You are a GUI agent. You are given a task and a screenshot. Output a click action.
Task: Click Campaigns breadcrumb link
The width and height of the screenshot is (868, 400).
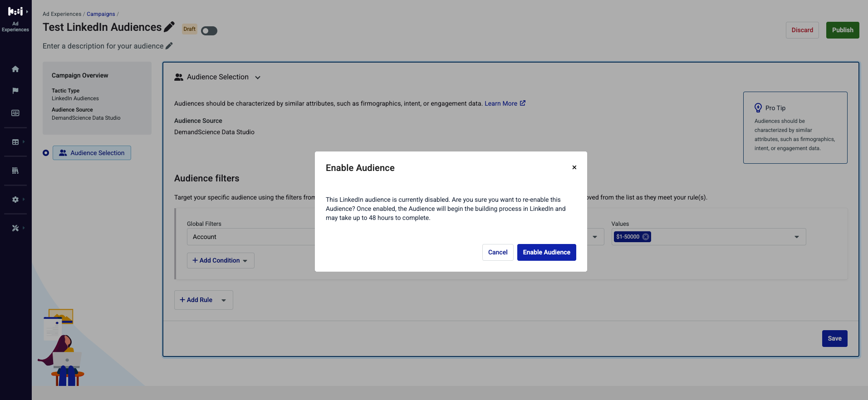[x=101, y=14]
